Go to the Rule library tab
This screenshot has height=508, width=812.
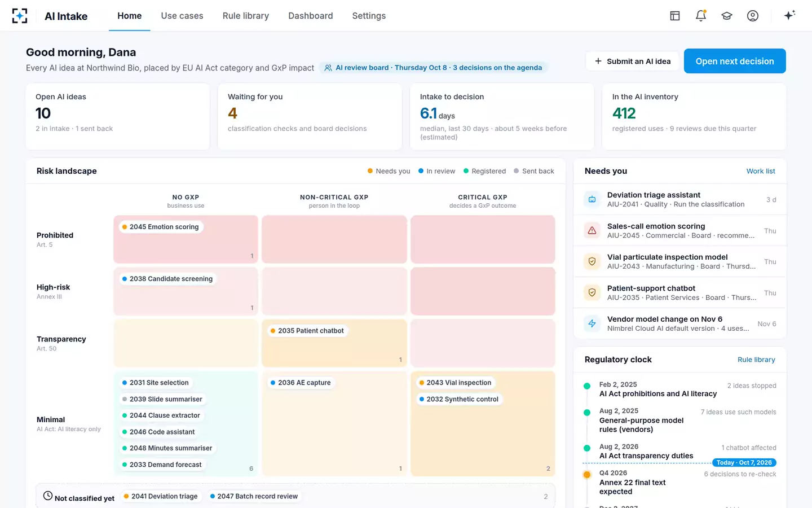point(246,16)
